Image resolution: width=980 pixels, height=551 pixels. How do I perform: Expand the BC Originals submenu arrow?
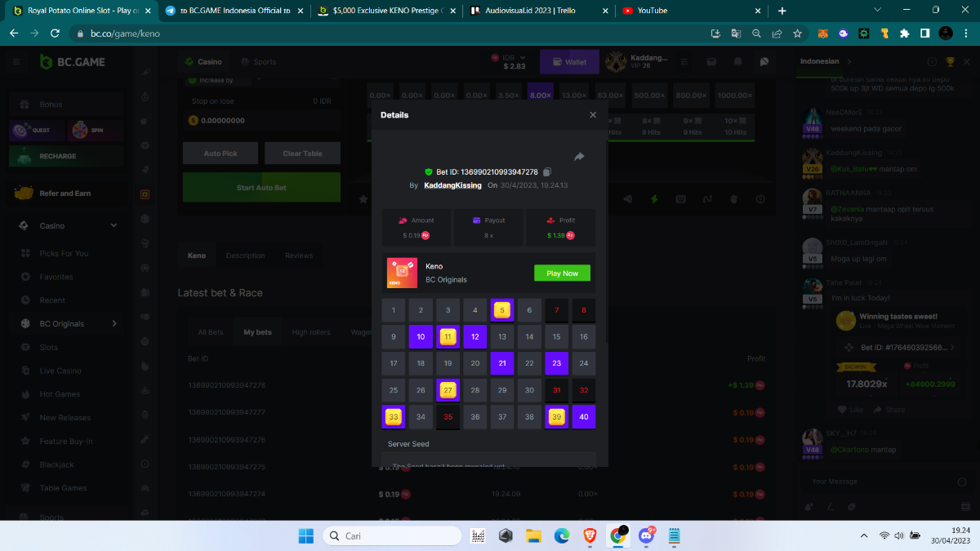coord(114,324)
